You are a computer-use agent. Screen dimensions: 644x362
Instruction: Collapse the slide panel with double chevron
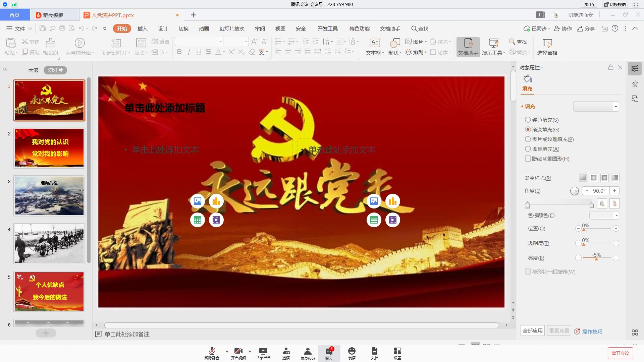pos(5,70)
